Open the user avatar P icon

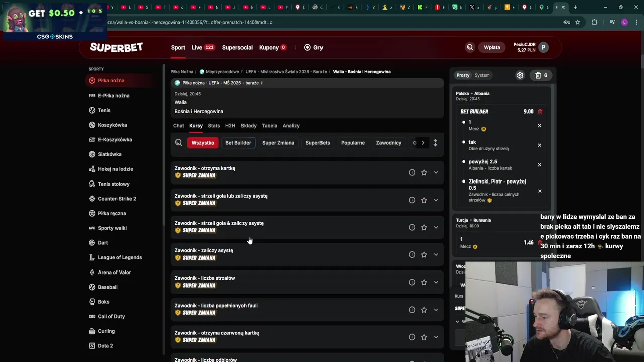click(543, 47)
